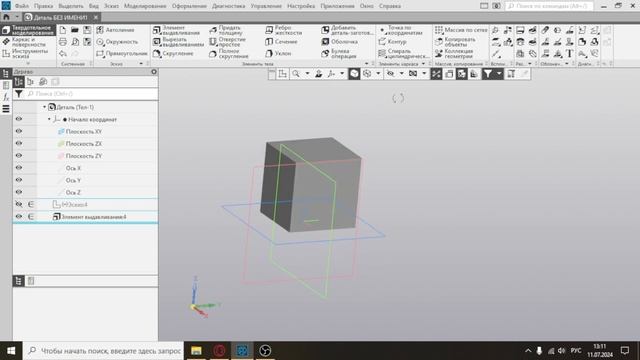Select Отверстие простое hole tool
640x360 pixels.
227,42
